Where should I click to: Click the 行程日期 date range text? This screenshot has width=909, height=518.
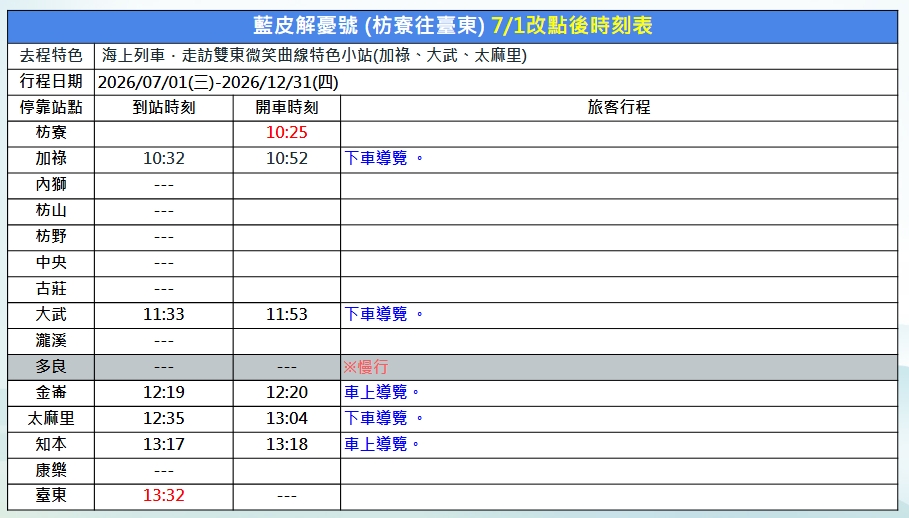click(218, 82)
